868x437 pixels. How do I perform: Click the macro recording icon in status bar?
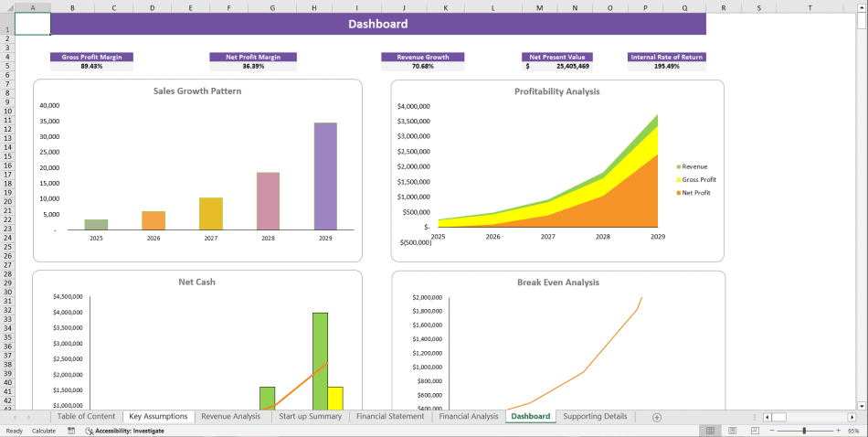(x=71, y=431)
